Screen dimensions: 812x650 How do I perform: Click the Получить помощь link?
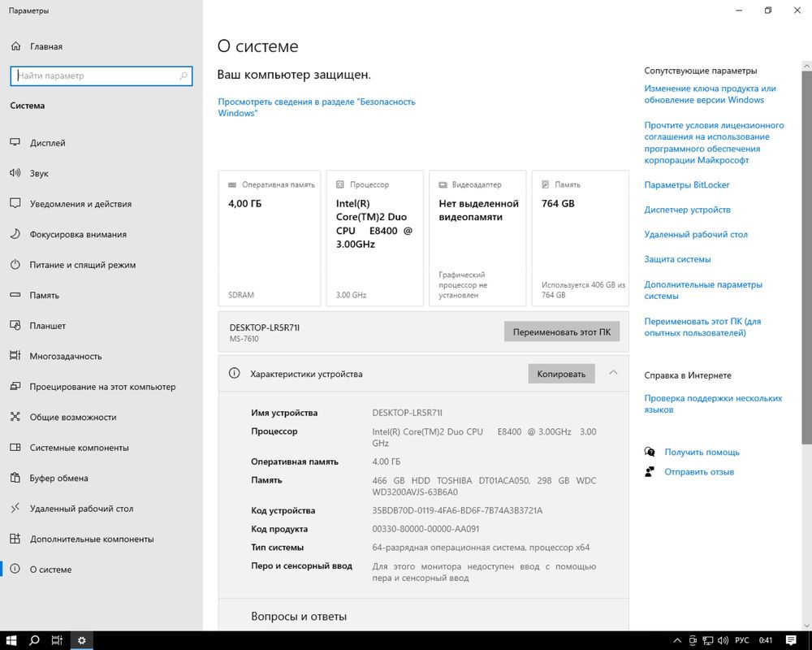click(702, 452)
